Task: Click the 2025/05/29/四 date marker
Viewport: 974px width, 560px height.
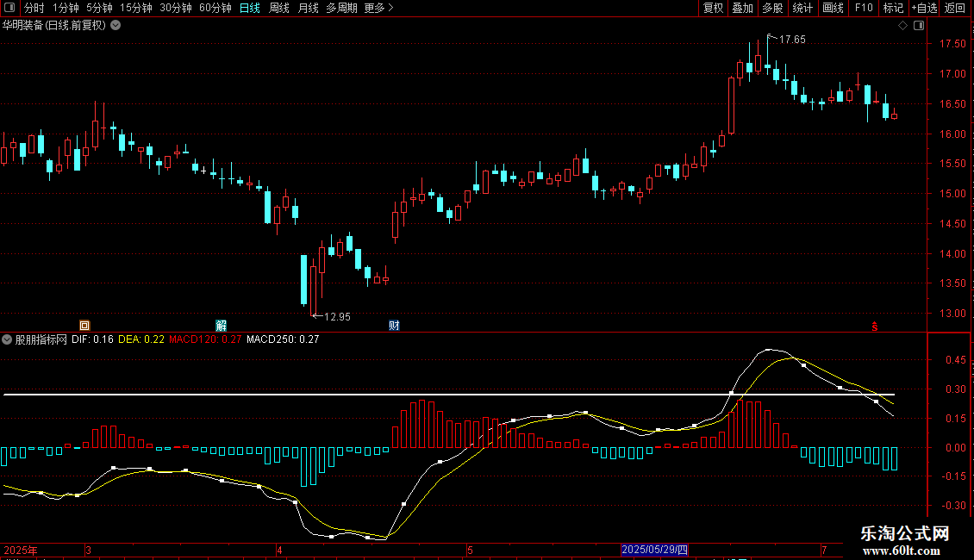Action: coord(655,550)
